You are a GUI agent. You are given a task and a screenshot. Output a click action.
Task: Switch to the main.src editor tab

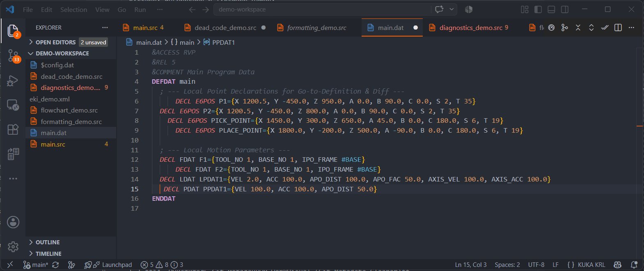coord(145,28)
